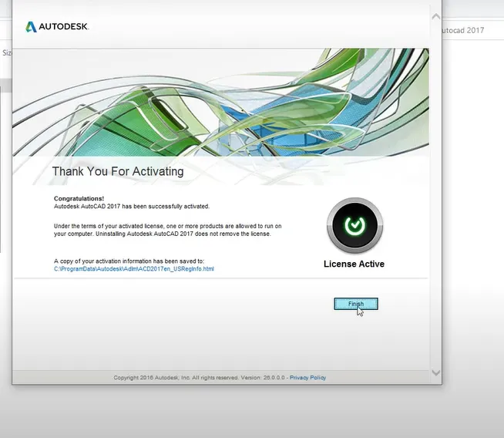The height and width of the screenshot is (438, 504).
Task: Click the bold Congratulations! text
Action: pyautogui.click(x=79, y=198)
